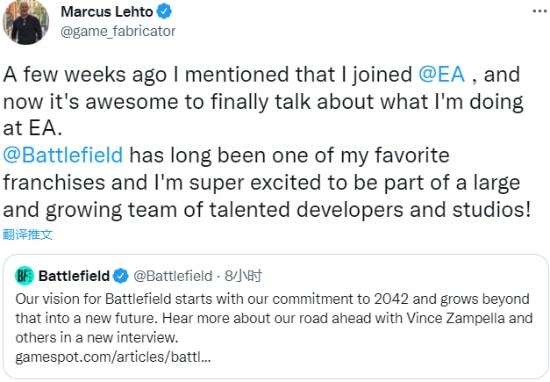Click the Marcus Lehto display name
Viewport: 550px width, 382px height.
(x=107, y=12)
